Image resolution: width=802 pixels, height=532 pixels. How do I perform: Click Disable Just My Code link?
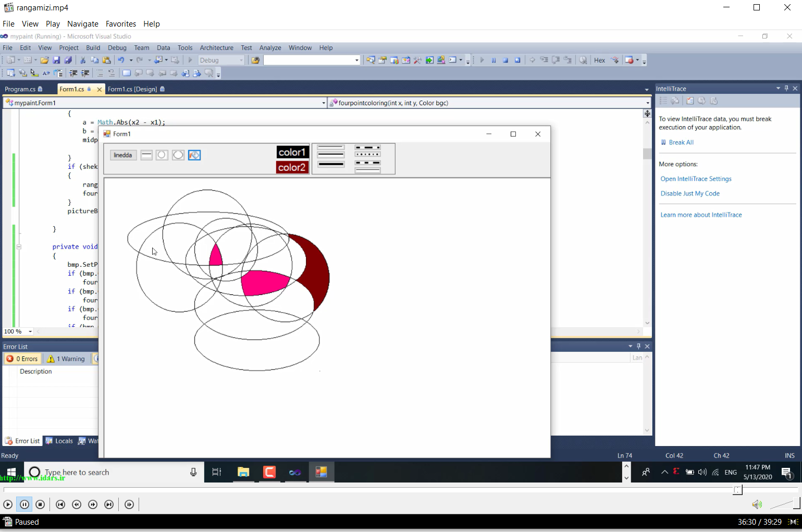point(690,193)
